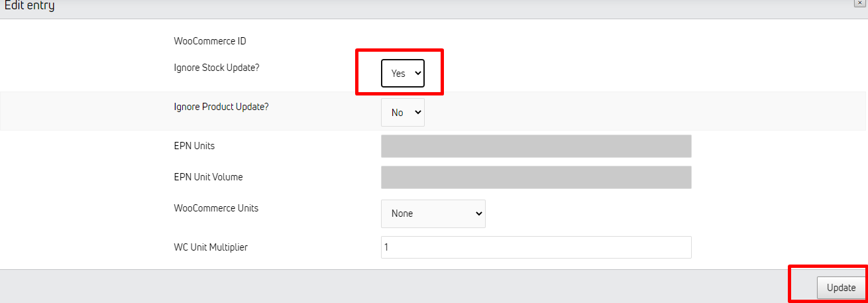868x303 pixels.
Task: Close the Edit entry dialog
Action: [859, 3]
